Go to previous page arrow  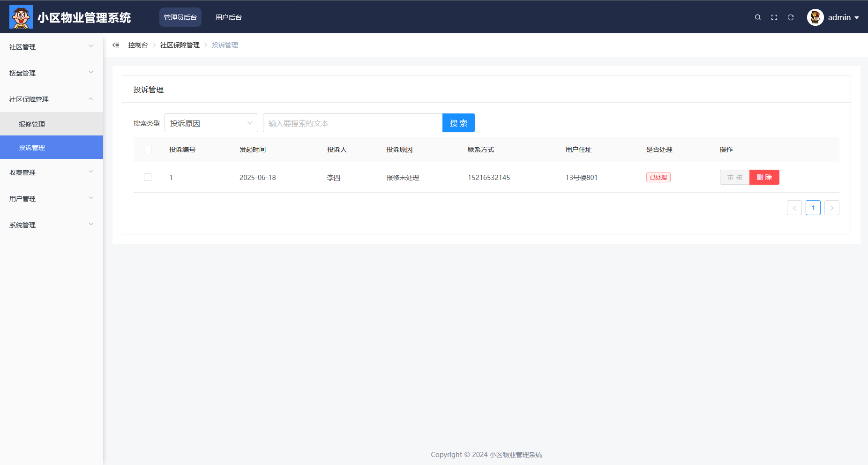[794, 208]
